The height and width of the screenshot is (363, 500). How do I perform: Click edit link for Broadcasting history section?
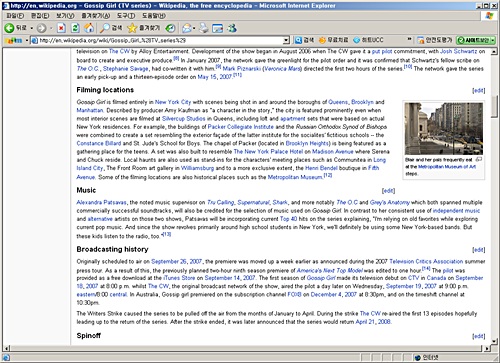point(478,250)
